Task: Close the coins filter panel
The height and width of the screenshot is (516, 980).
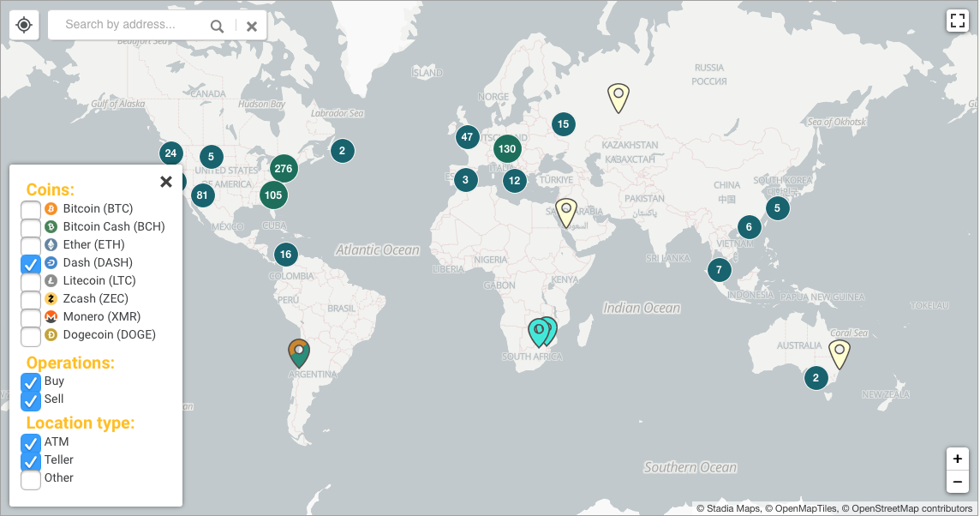Action: point(165,182)
